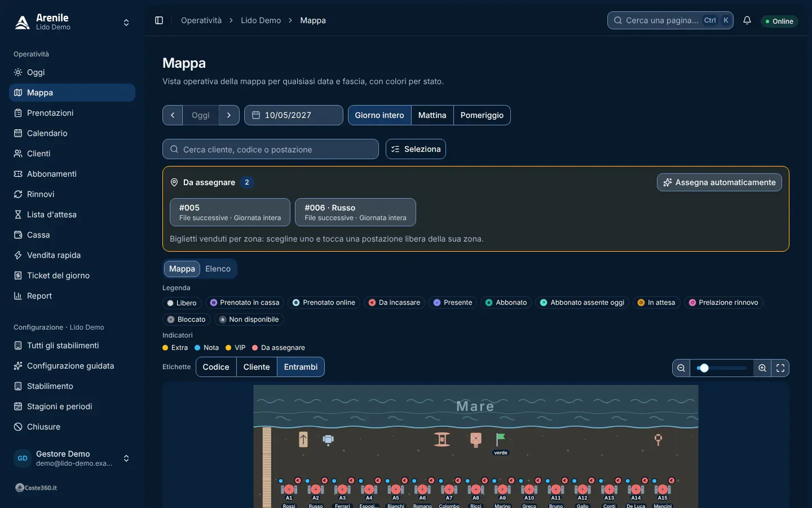Viewport: 812px width, 508px height.
Task: Open Tutti gli stabilimenti item
Action: pos(72,345)
